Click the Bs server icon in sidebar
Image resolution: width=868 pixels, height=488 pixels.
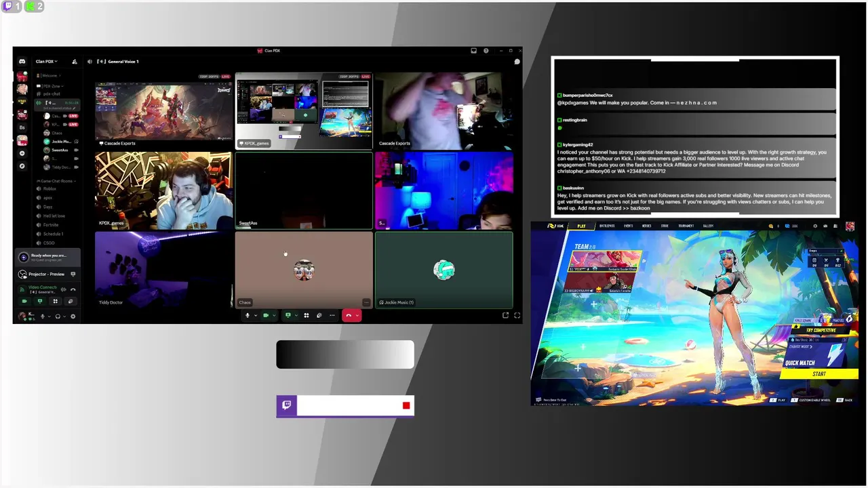pos(22,127)
